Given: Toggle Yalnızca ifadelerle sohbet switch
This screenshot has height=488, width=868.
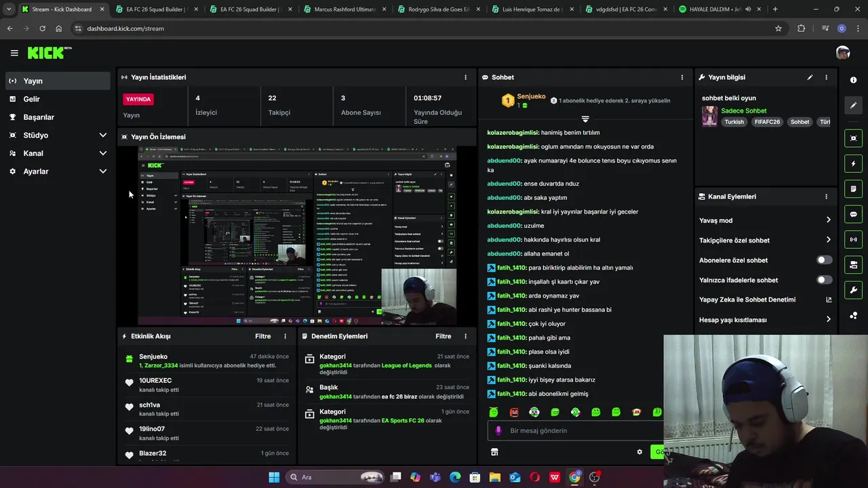Looking at the screenshot, I should tap(824, 280).
